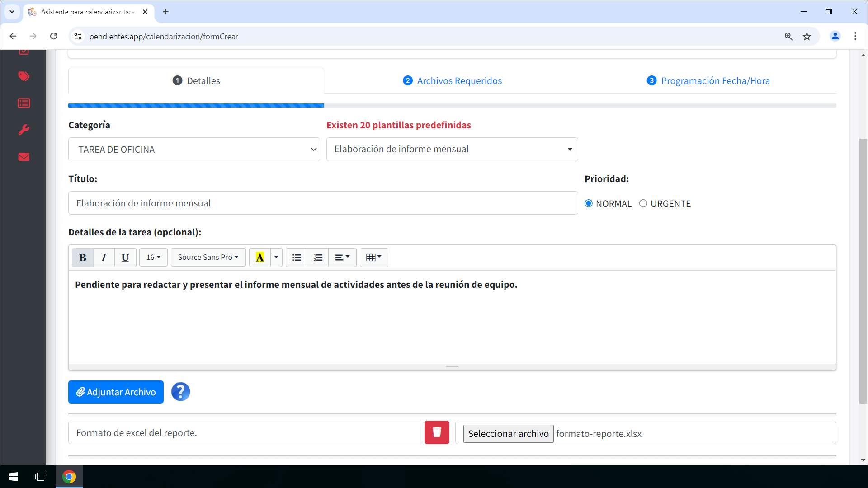Open the predefined templates dropdown
The height and width of the screenshot is (488, 868).
[x=452, y=150]
